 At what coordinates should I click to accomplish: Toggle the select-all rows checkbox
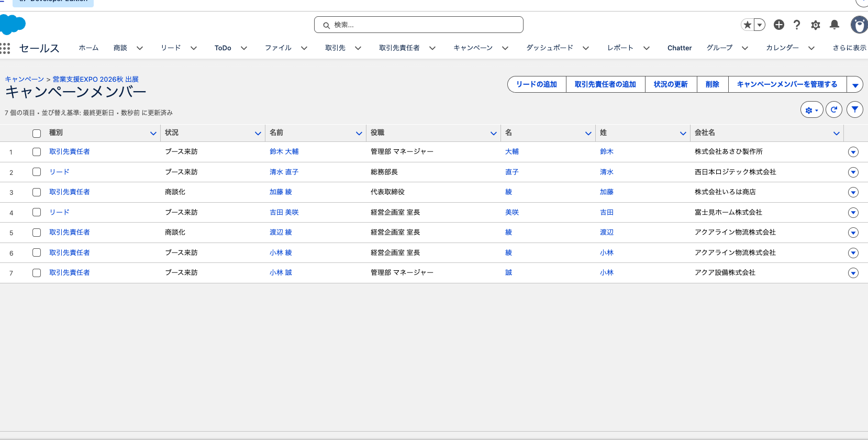tap(37, 133)
